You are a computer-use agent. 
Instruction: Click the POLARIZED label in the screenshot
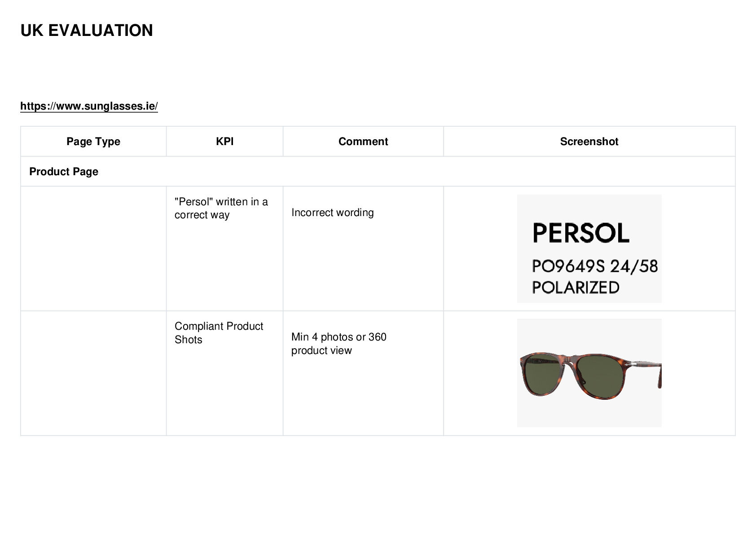(576, 287)
